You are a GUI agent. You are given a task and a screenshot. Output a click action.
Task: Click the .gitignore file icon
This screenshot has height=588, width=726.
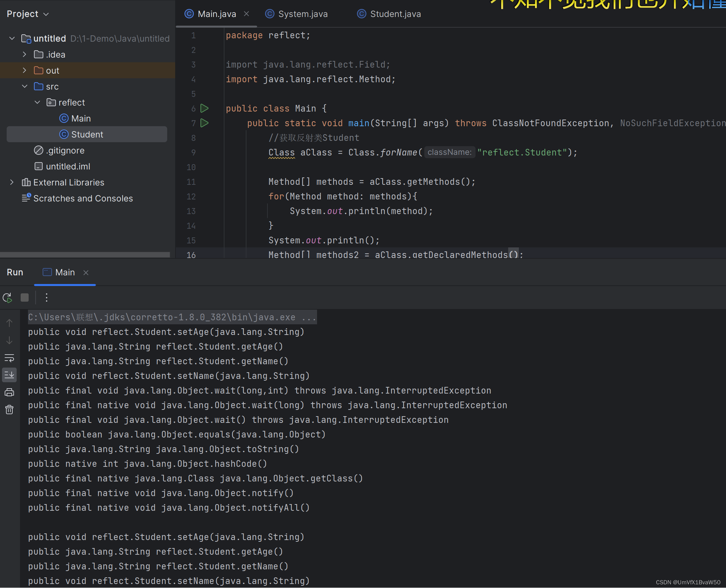(x=39, y=150)
